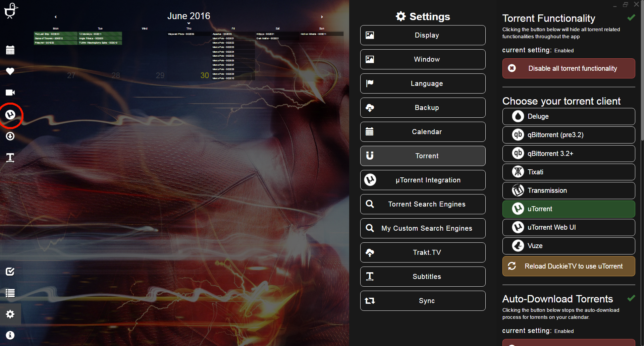Click the DuckieTV duck logo

pos(11,10)
